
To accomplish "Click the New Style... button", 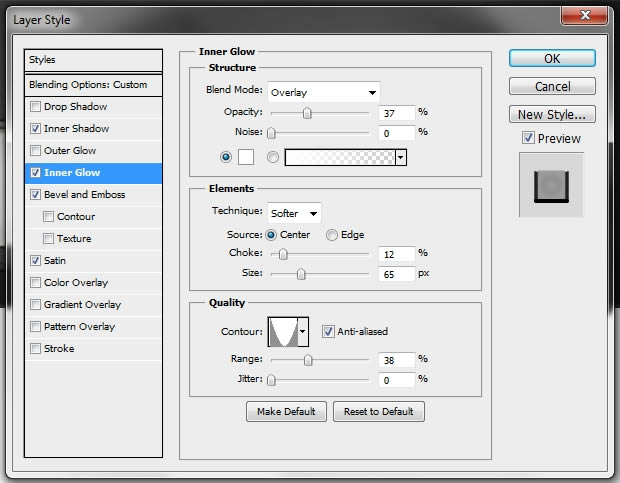I will (x=552, y=115).
